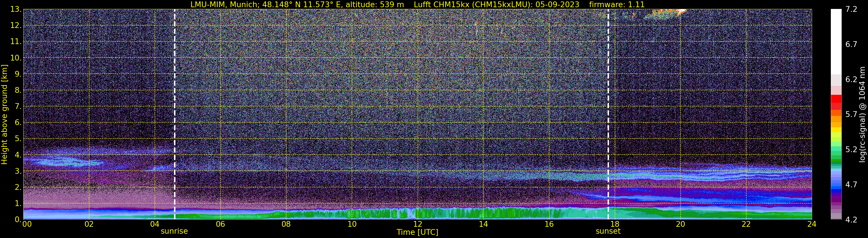Click the colorbar value 6.2

(851, 80)
